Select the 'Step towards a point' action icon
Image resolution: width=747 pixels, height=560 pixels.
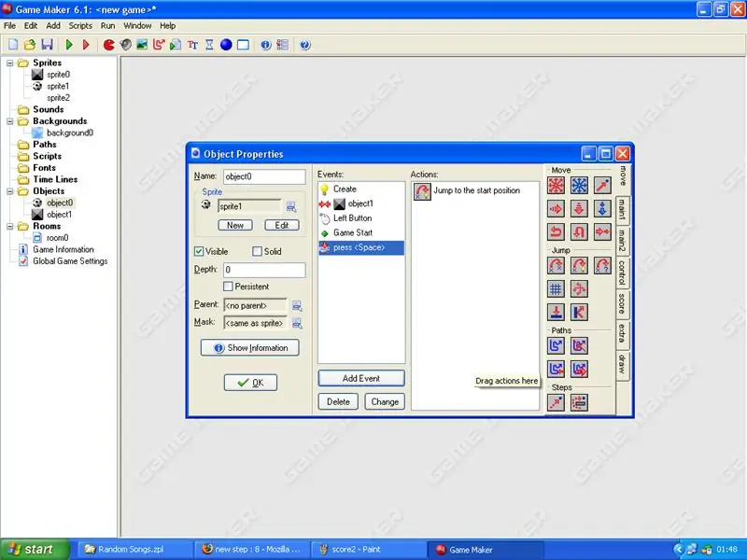pyautogui.click(x=556, y=402)
